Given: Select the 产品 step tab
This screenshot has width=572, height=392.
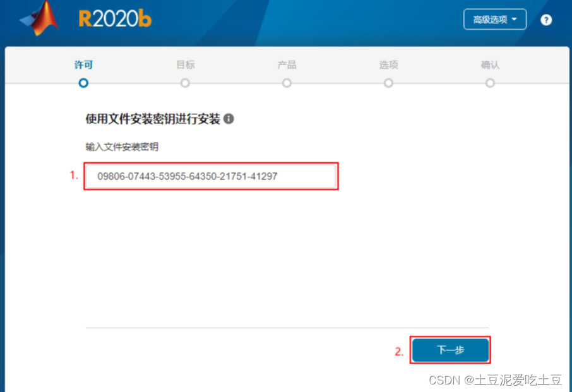Looking at the screenshot, I should click(287, 65).
